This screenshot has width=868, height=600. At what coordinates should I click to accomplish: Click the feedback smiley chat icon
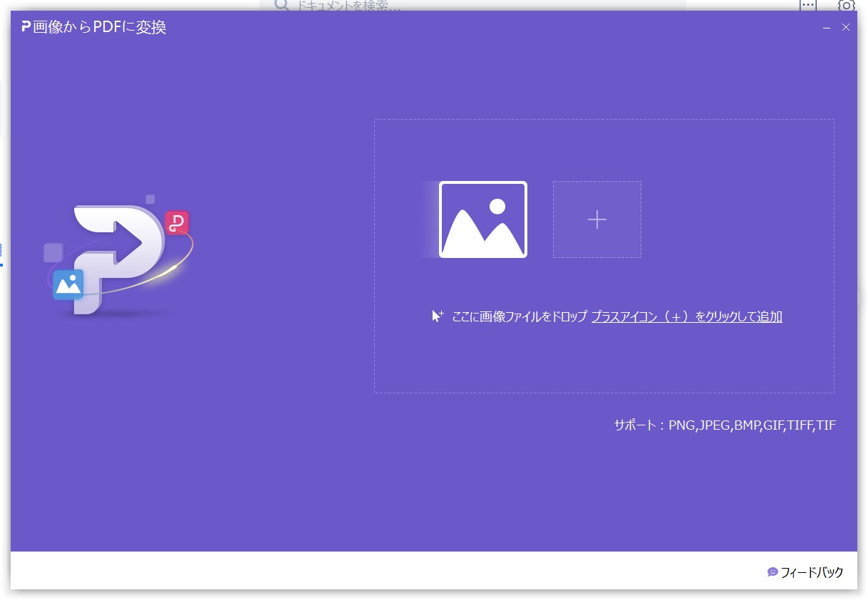pos(773,572)
